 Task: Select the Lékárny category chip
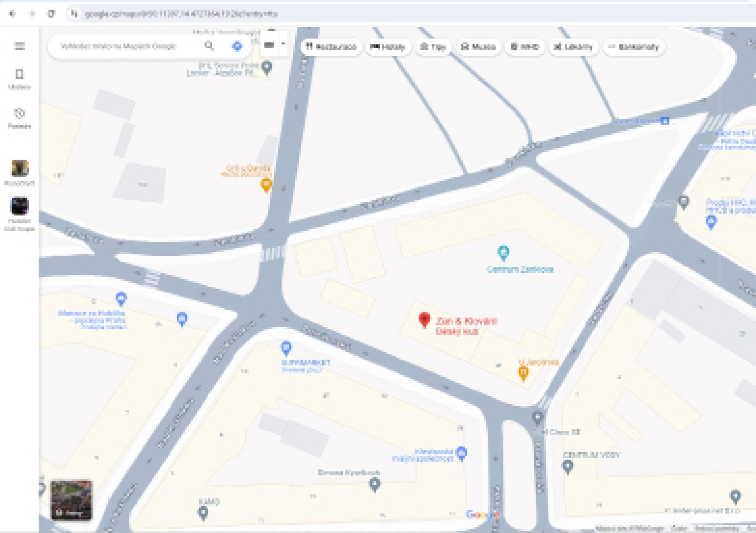[x=573, y=47]
